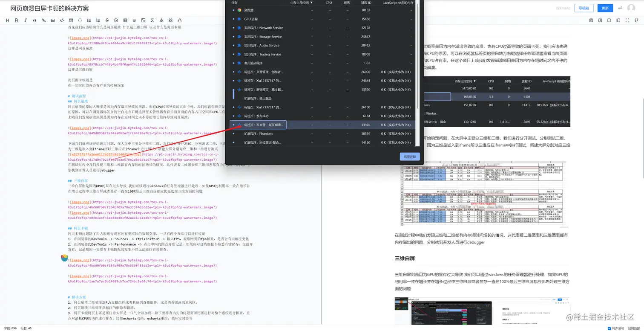Click the 三维白屏 heading in preview
The width and height of the screenshot is (644, 331).
(405, 258)
